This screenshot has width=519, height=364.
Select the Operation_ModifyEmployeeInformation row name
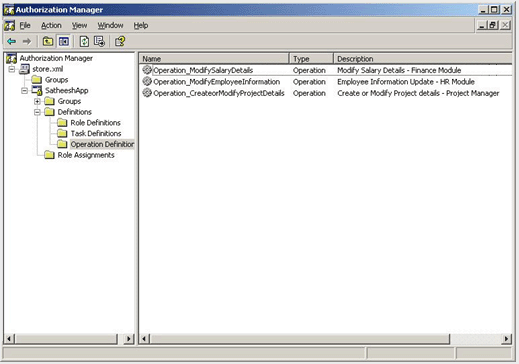tap(216, 82)
